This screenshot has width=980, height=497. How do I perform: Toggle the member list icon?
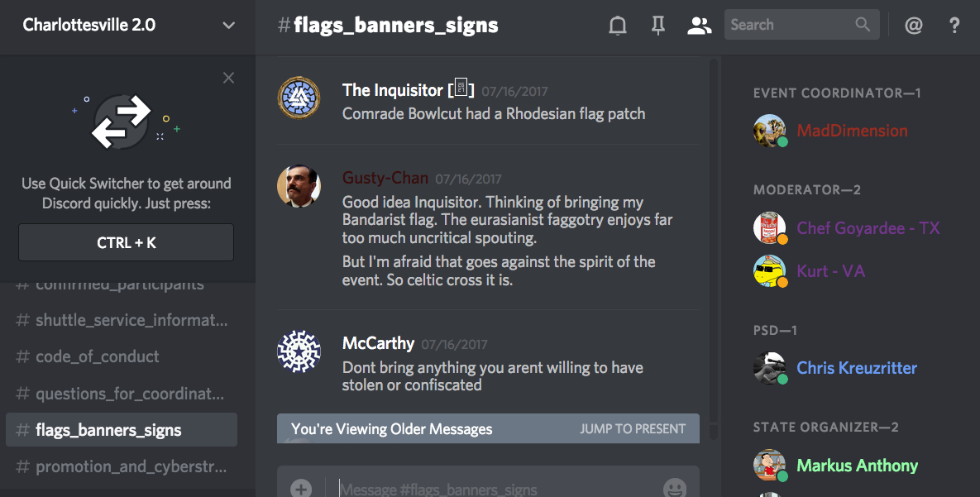click(x=699, y=26)
